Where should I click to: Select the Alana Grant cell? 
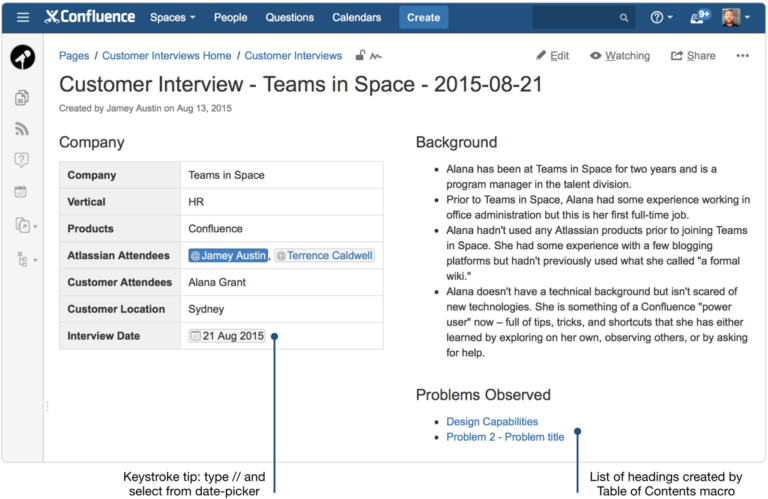click(282, 282)
